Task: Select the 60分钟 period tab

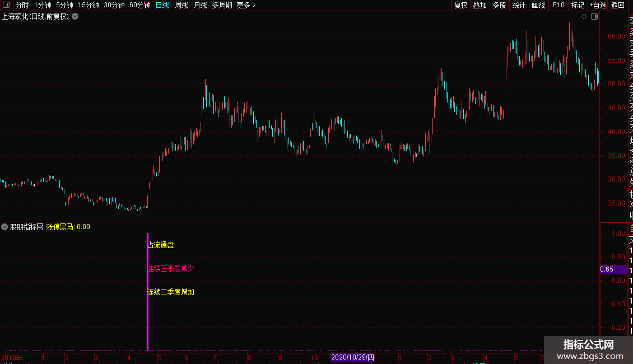Action: tap(139, 5)
